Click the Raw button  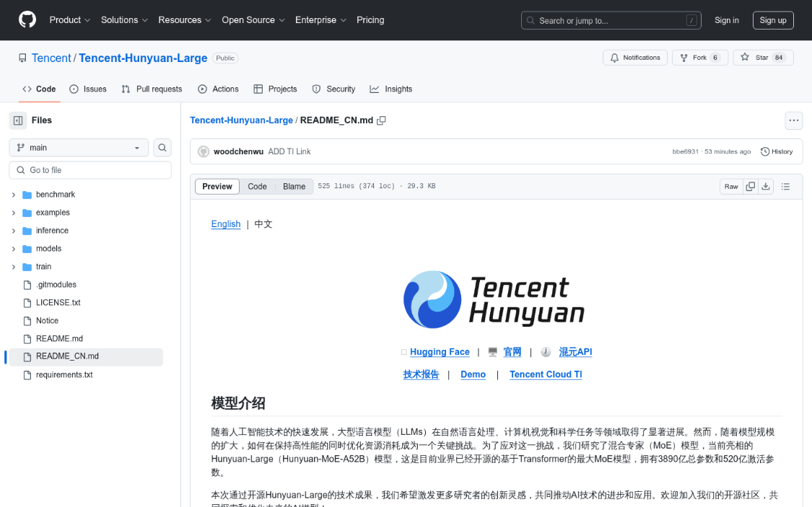(730, 186)
